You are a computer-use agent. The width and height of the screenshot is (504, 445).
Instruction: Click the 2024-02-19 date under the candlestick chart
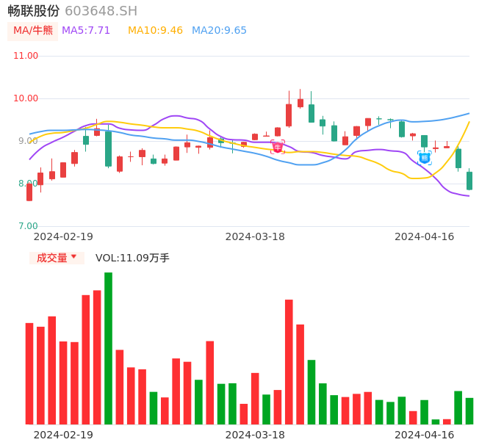click(x=63, y=236)
